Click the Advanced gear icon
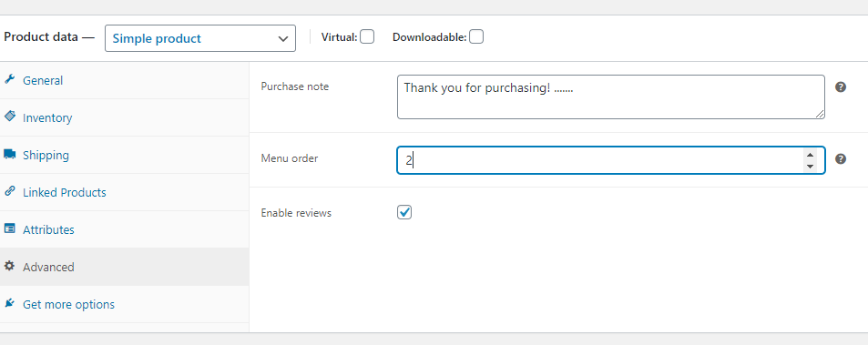 (x=9, y=266)
